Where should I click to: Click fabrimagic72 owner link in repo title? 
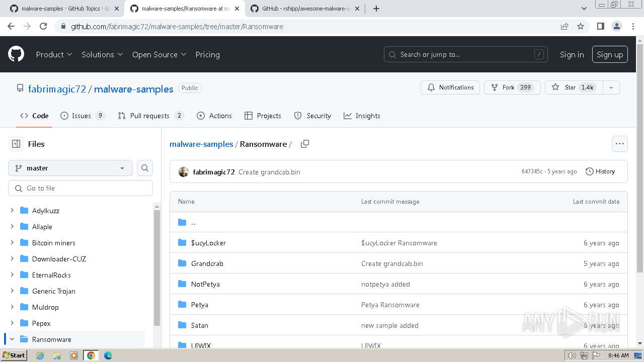point(57,89)
